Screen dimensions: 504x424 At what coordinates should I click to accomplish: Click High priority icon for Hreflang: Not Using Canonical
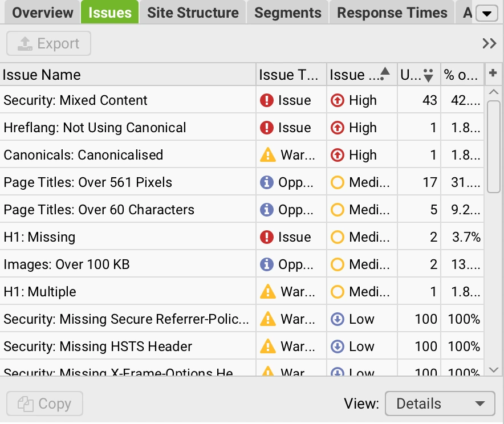(337, 128)
